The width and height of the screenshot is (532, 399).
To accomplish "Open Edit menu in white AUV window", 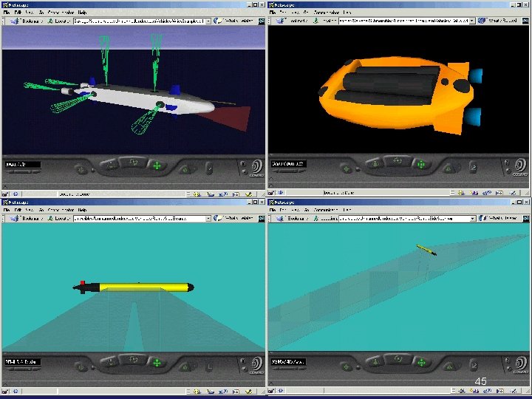I will pyautogui.click(x=18, y=13).
